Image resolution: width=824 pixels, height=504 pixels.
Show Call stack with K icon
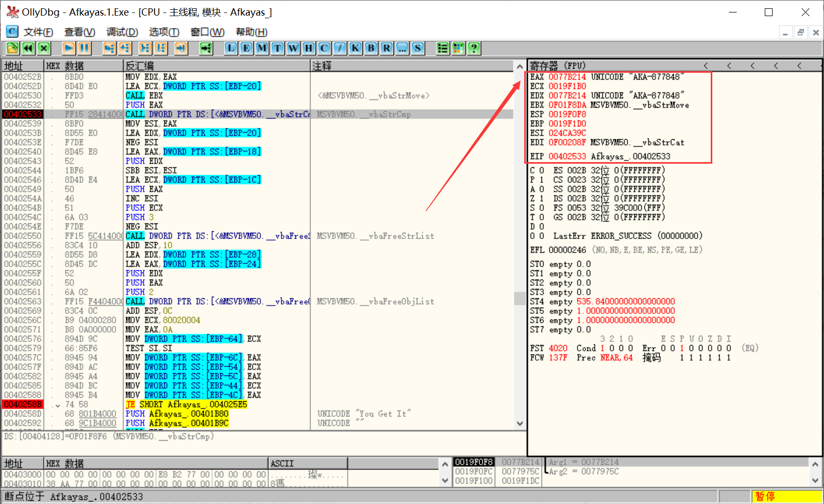pos(355,48)
